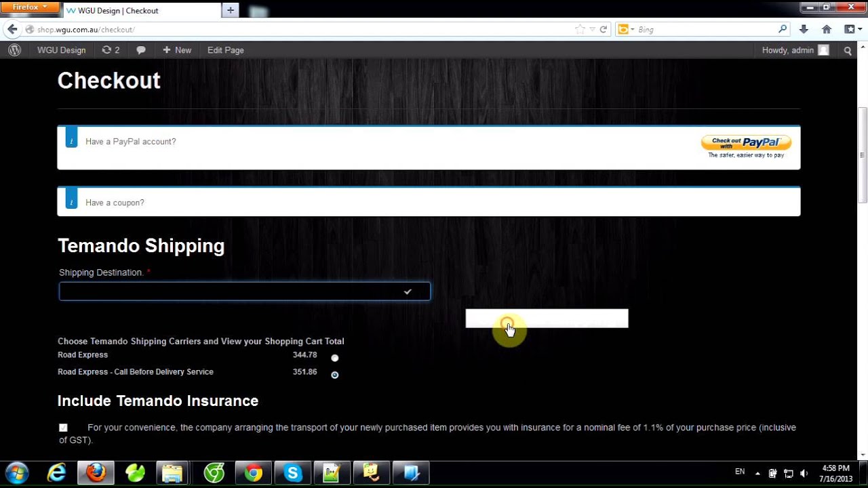Open the green circular app in taskbar
The image size is (868, 488).
[x=214, y=472]
